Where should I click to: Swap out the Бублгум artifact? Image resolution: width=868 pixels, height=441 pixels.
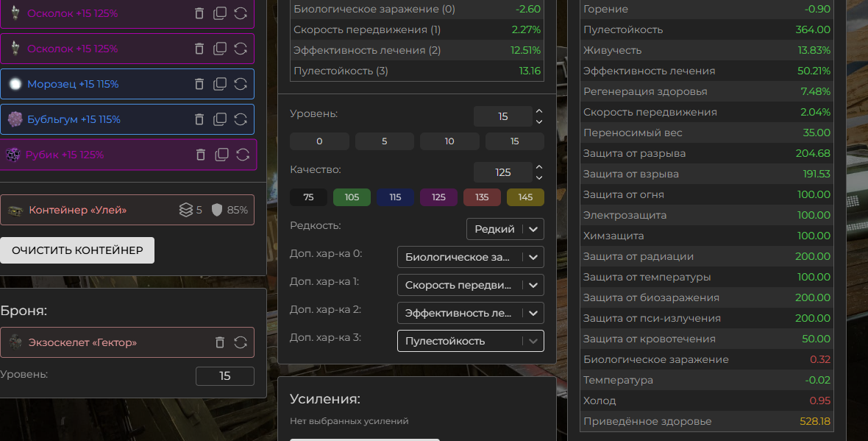[x=241, y=119]
